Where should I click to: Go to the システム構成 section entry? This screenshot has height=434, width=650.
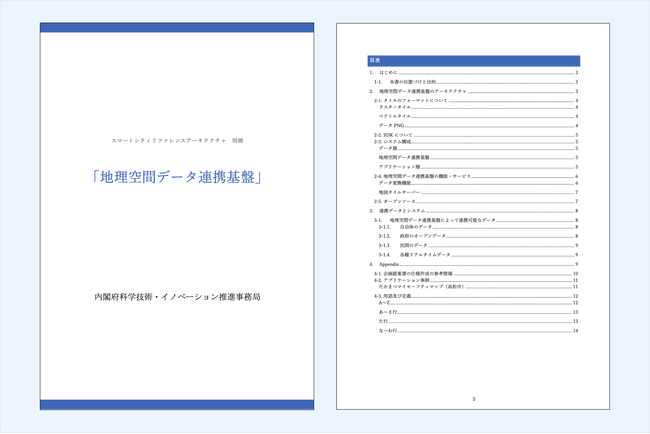[x=393, y=142]
